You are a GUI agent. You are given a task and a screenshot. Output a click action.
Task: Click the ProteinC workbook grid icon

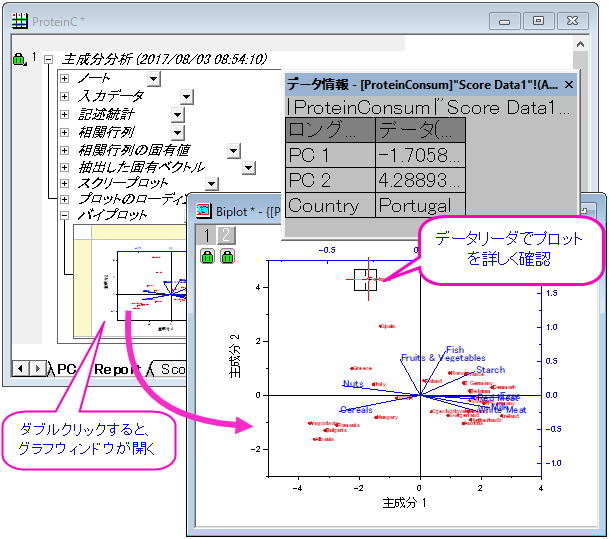[x=19, y=21]
